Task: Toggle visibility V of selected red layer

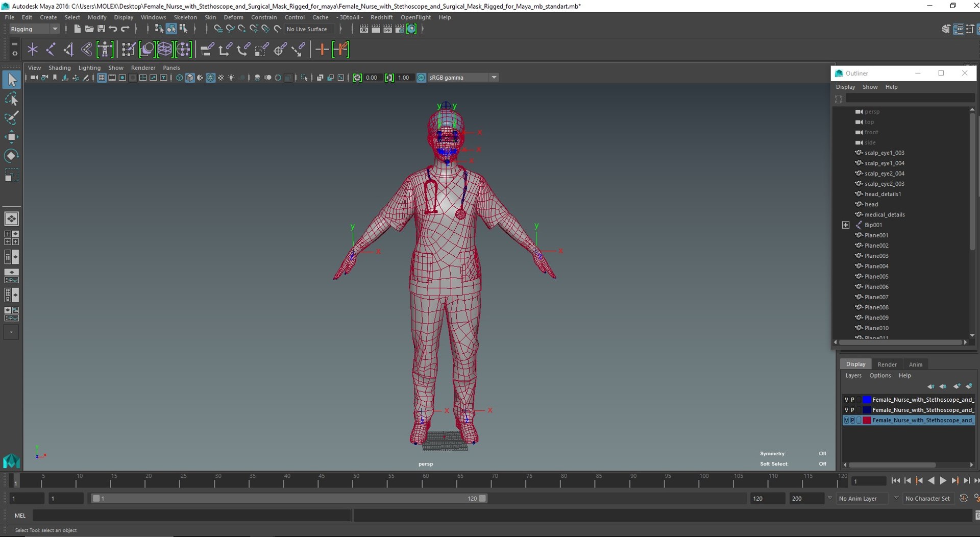Action: click(x=846, y=420)
